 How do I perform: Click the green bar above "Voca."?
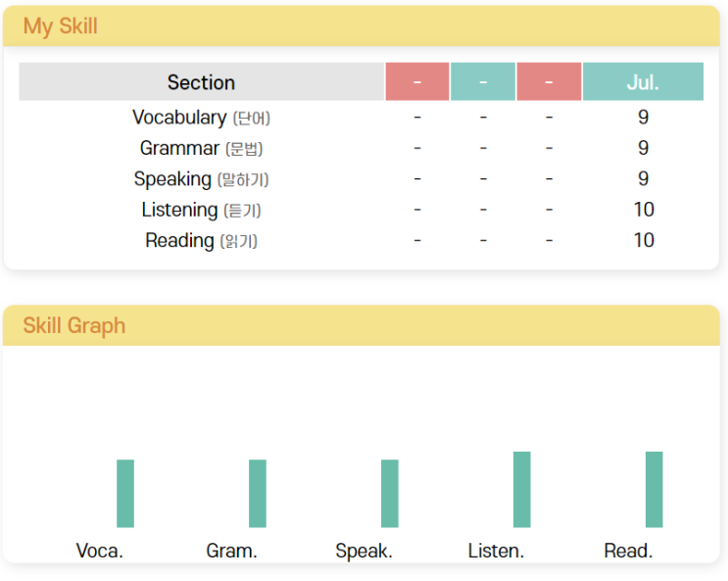(x=125, y=493)
